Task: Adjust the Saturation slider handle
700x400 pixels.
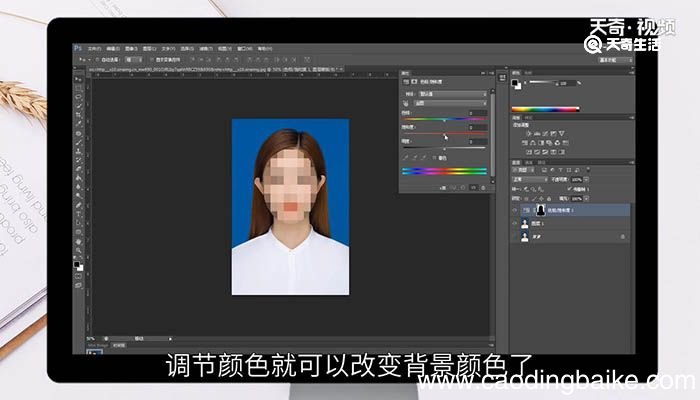Action: (444, 135)
